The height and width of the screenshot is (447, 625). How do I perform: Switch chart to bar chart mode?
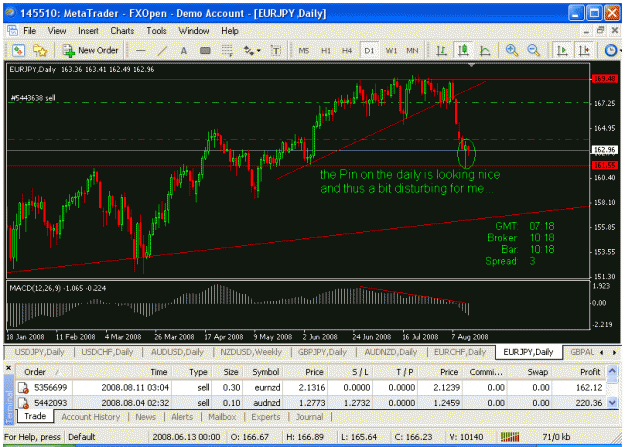[441, 51]
